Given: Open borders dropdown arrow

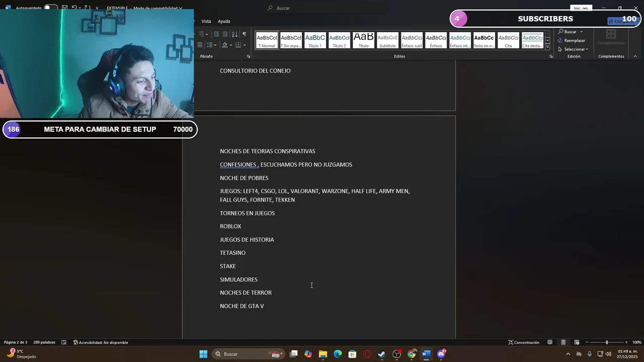Looking at the screenshot, I should pyautogui.click(x=245, y=45).
